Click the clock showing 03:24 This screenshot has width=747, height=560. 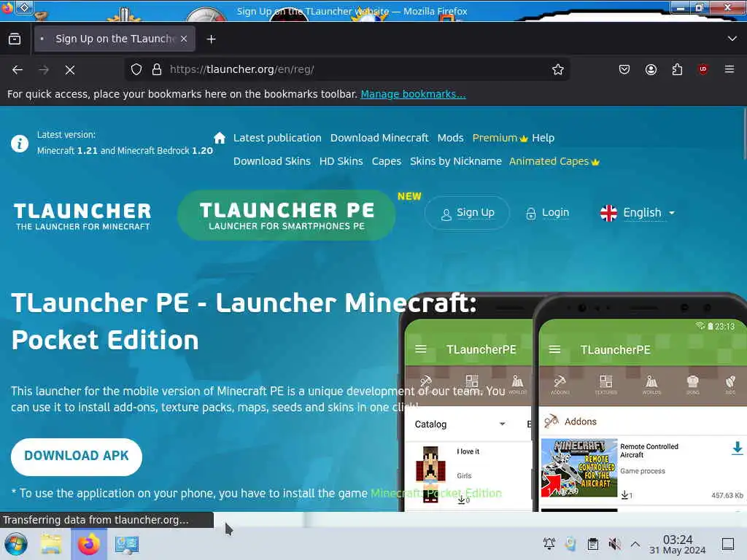[x=678, y=544]
